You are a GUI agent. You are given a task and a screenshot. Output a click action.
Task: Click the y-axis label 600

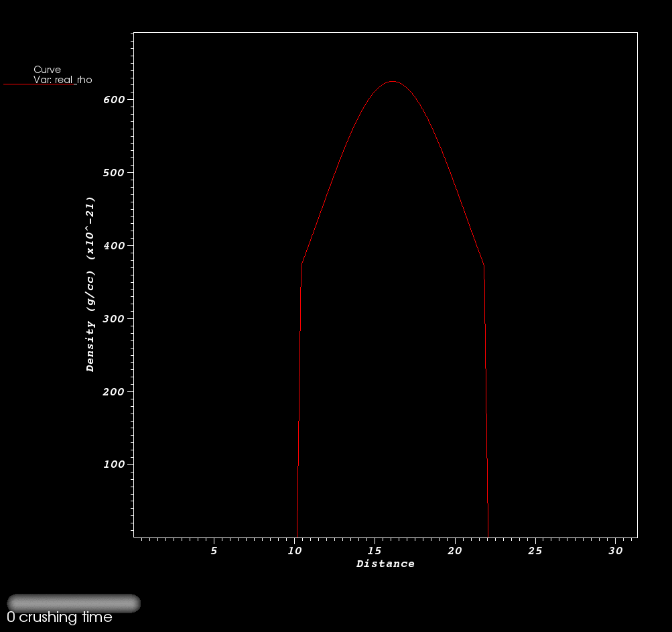point(114,99)
